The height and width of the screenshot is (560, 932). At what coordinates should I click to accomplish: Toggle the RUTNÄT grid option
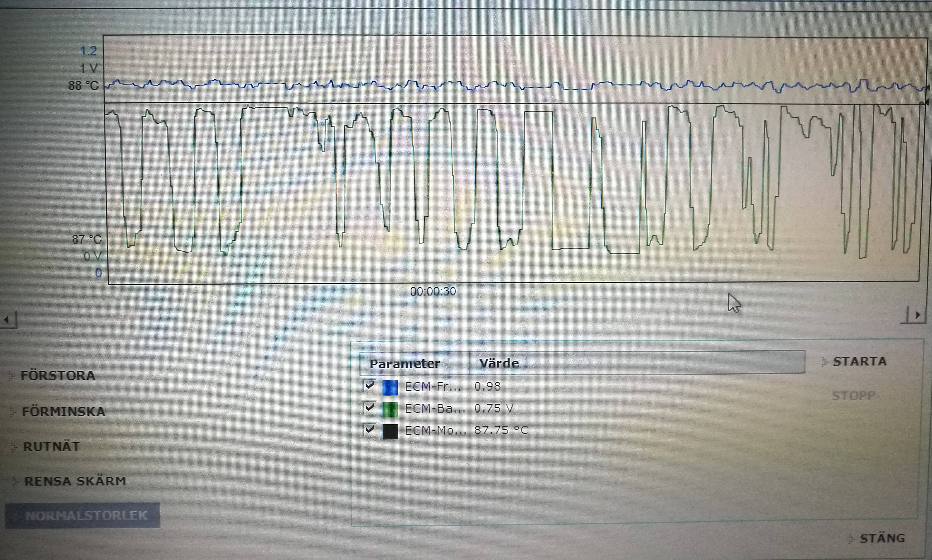pyautogui.click(x=51, y=447)
